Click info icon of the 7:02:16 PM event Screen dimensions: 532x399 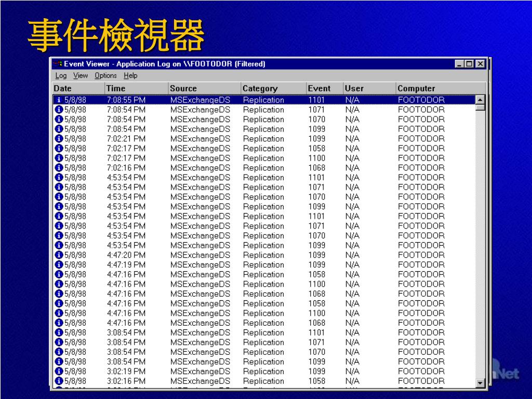pyautogui.click(x=59, y=168)
